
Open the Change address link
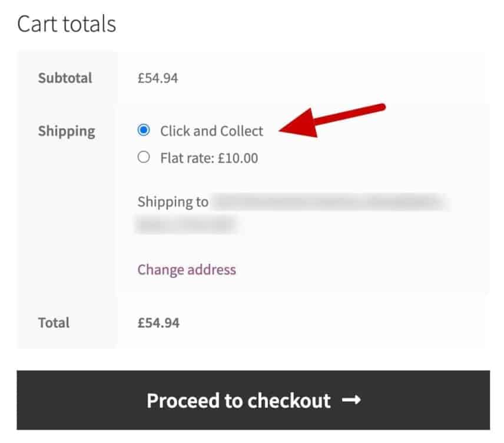point(186,269)
